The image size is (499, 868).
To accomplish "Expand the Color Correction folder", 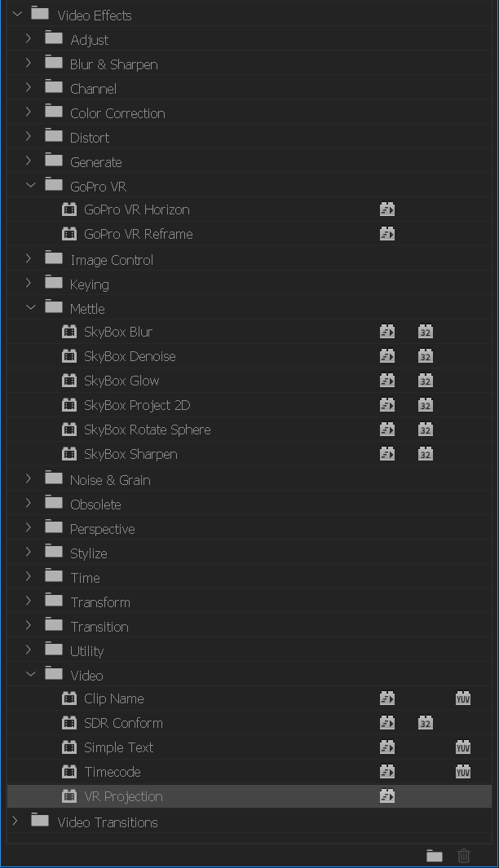I will point(29,112).
